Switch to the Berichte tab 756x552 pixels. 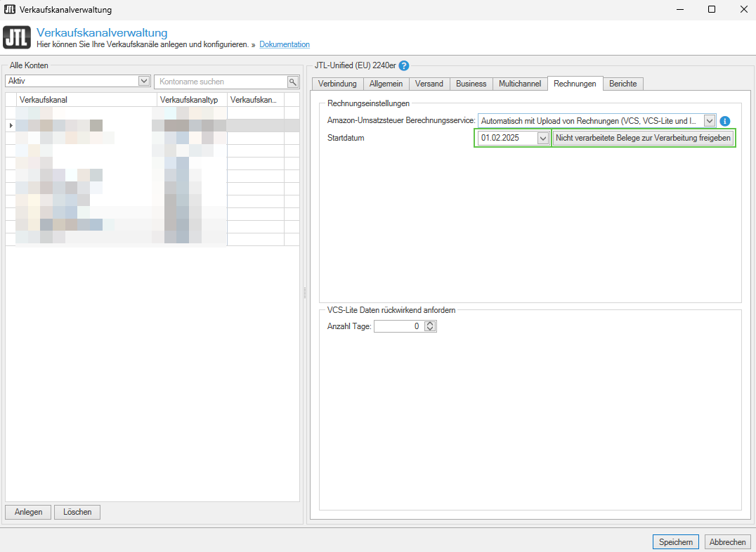623,84
